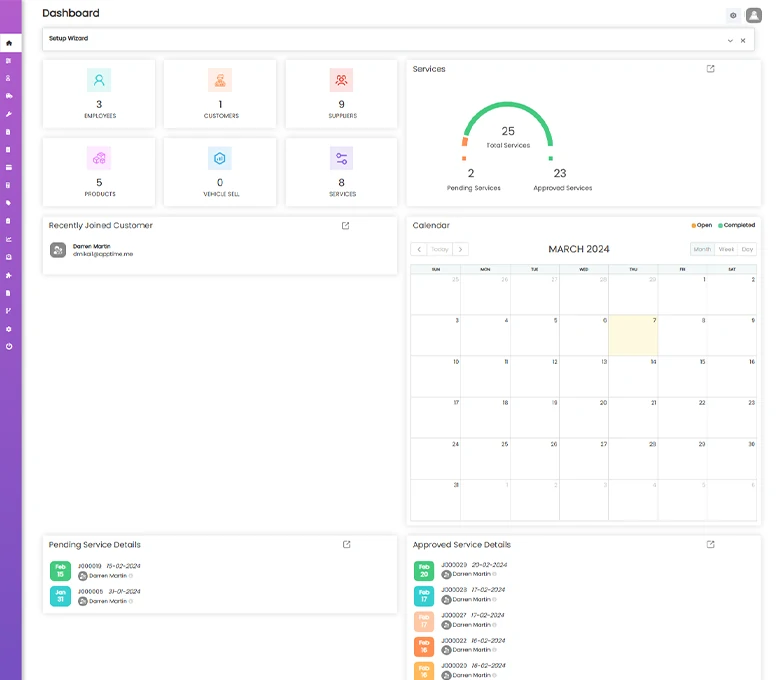The width and height of the screenshot is (780, 680).
Task: Click the green Completed legend marker
Action: click(x=720, y=226)
